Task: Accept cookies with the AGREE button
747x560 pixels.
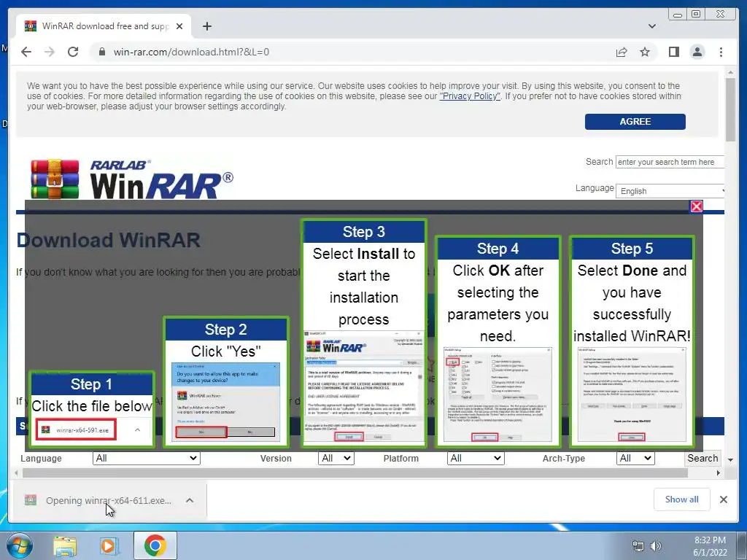Action: 635,122
